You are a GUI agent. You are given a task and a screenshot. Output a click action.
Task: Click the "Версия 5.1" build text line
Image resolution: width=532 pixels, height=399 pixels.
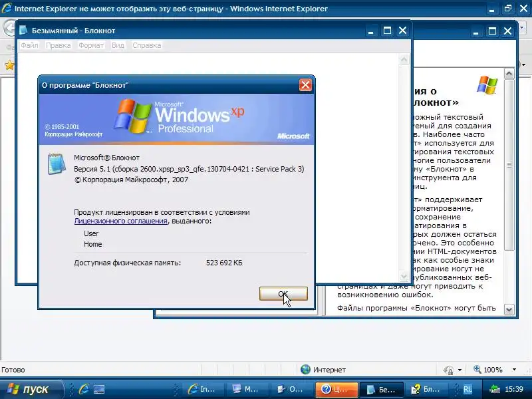tap(189, 169)
